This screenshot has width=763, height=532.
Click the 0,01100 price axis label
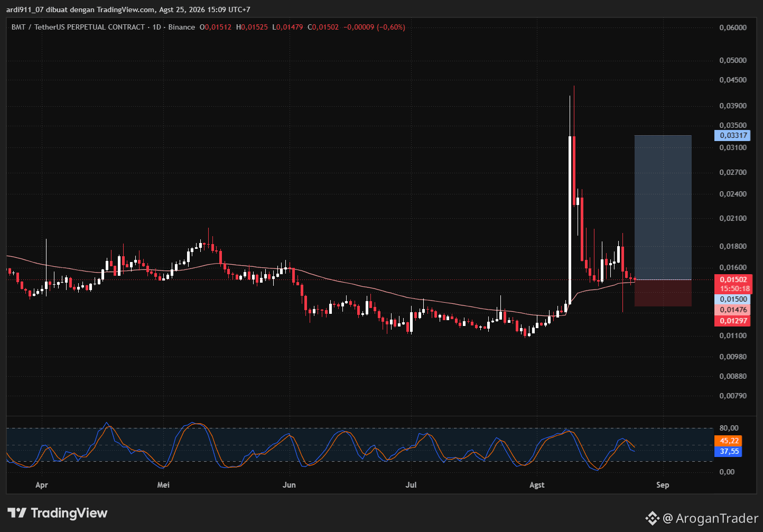[733, 335]
